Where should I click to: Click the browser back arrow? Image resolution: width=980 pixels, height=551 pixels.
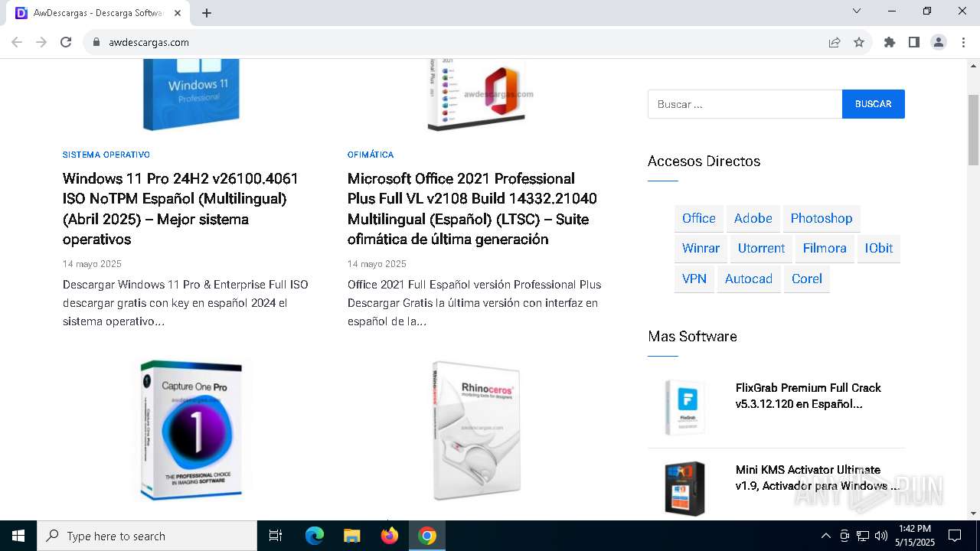(x=17, y=42)
